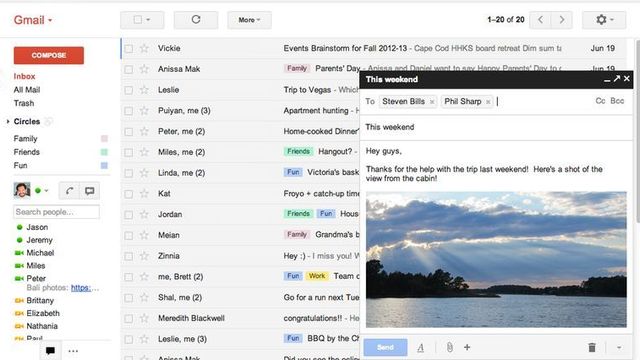Open the Inbox folder

point(24,76)
